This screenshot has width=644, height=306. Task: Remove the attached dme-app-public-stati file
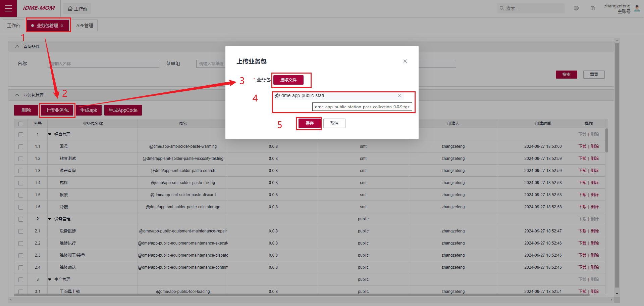(399, 96)
